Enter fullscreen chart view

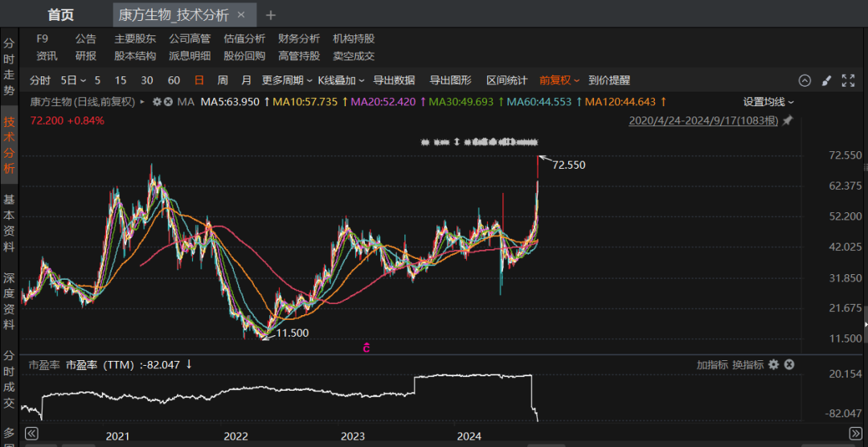(848, 80)
